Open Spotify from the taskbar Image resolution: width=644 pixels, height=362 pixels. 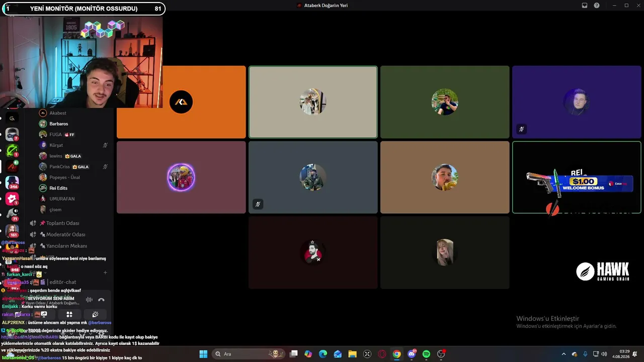click(x=426, y=354)
